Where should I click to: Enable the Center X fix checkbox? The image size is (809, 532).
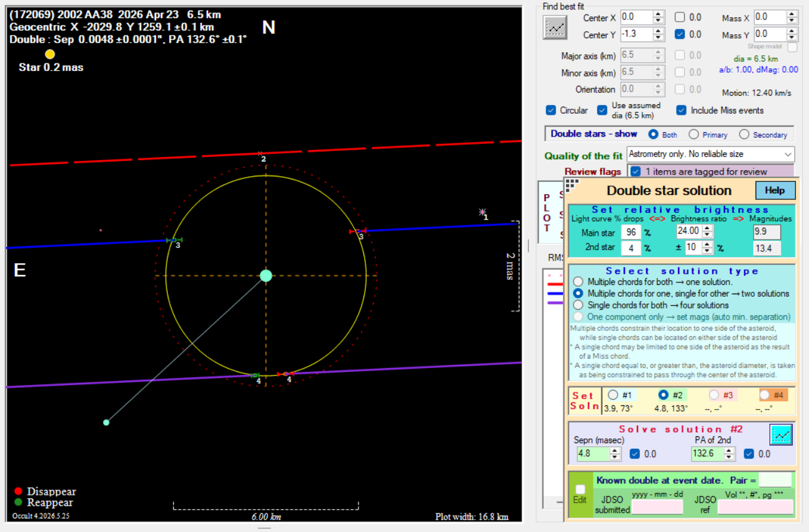[x=680, y=17]
